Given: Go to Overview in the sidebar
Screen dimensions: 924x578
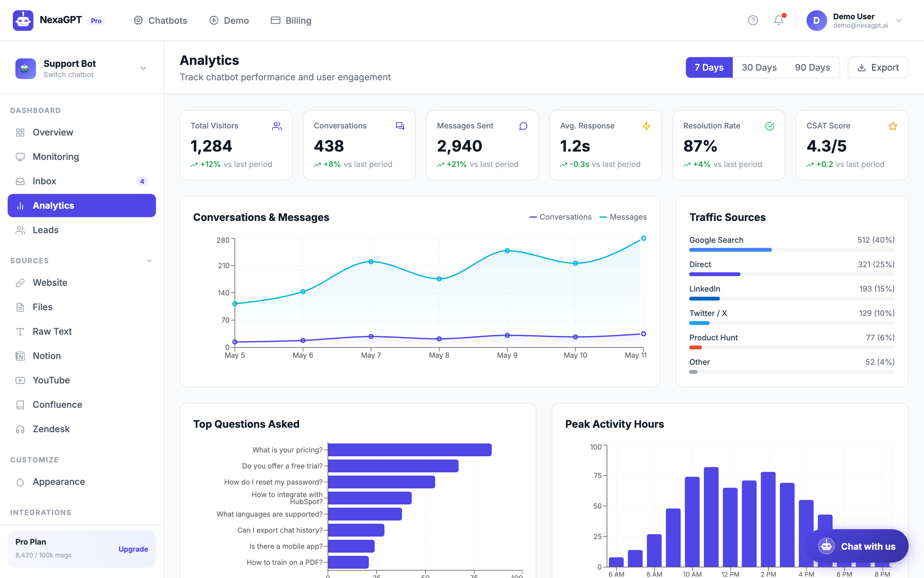Looking at the screenshot, I should click(x=82, y=133).
